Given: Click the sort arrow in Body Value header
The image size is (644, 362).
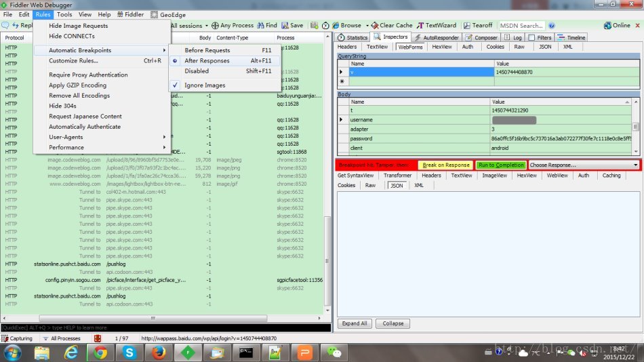Looking at the screenshot, I should 627,102.
